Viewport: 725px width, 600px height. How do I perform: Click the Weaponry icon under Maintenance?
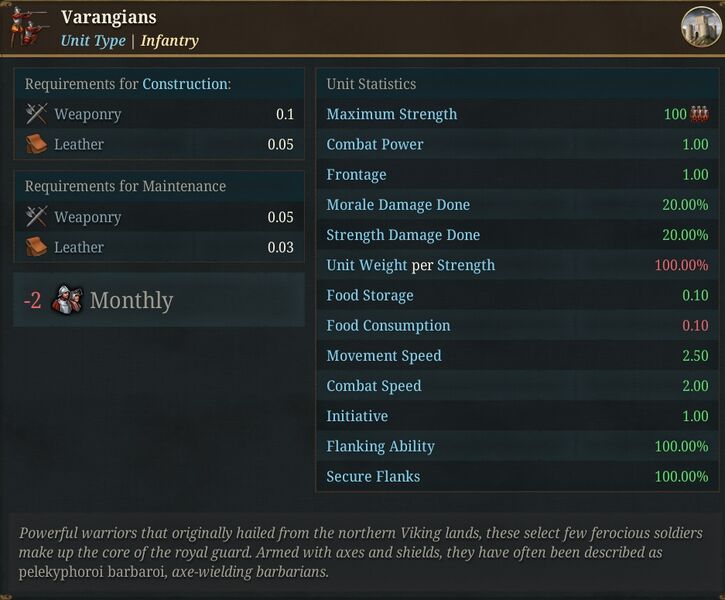pyautogui.click(x=36, y=216)
